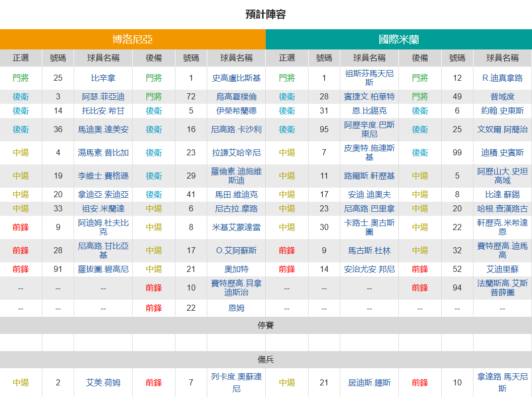The width and height of the screenshot is (532, 397).
Task: Click the 國際米蘭 team header
Action: [x=399, y=39]
